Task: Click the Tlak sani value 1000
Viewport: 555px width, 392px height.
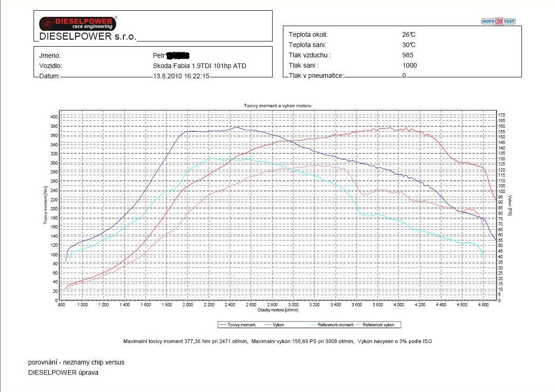Action: (410, 65)
